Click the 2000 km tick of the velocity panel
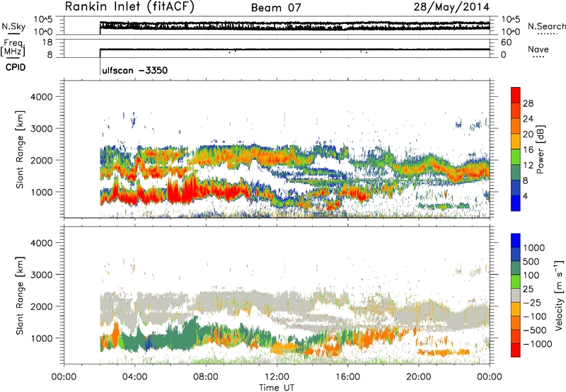 click(42, 306)
